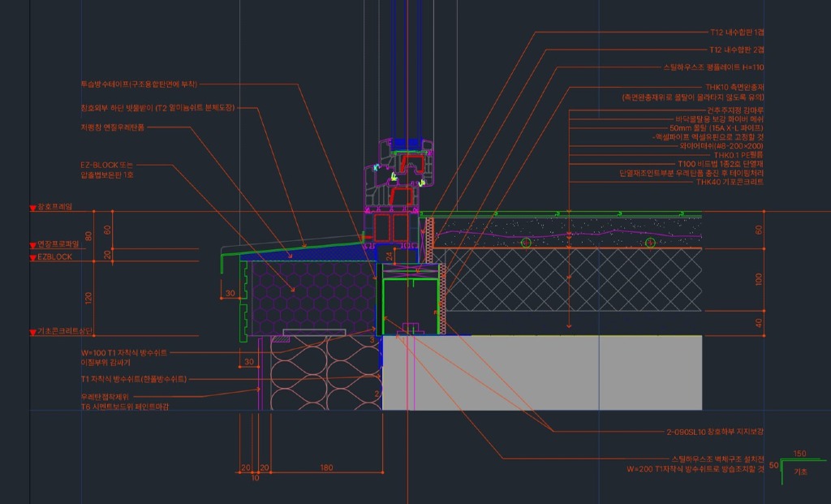Select the '기초콘크리트상단' level marker
The width and height of the screenshot is (831, 504).
coord(66,331)
